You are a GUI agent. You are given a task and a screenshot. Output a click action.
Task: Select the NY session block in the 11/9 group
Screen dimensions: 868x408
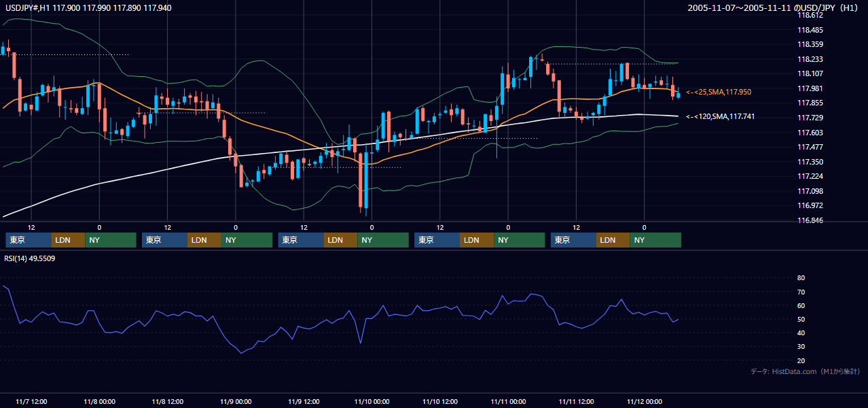click(383, 240)
